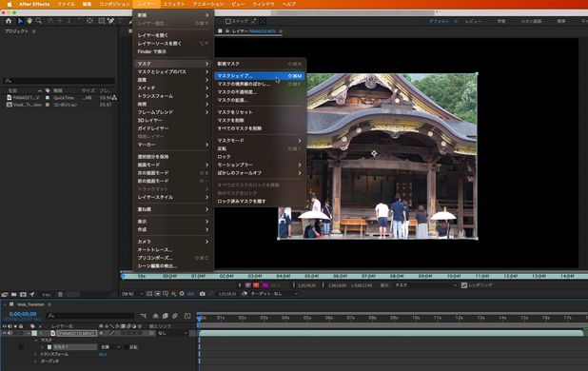Toggle video eye for FANA0210.MOV layer
This screenshot has width=588, height=371.
pos(5,333)
